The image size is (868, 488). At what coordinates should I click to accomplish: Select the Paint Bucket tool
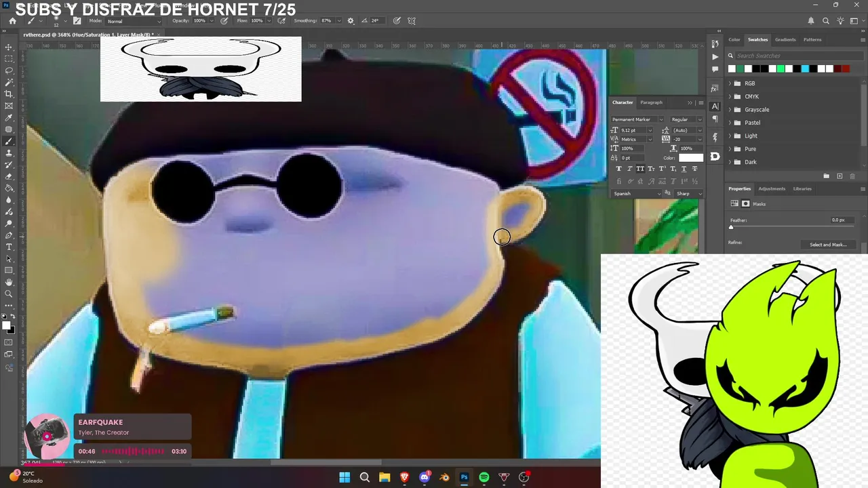tap(9, 188)
